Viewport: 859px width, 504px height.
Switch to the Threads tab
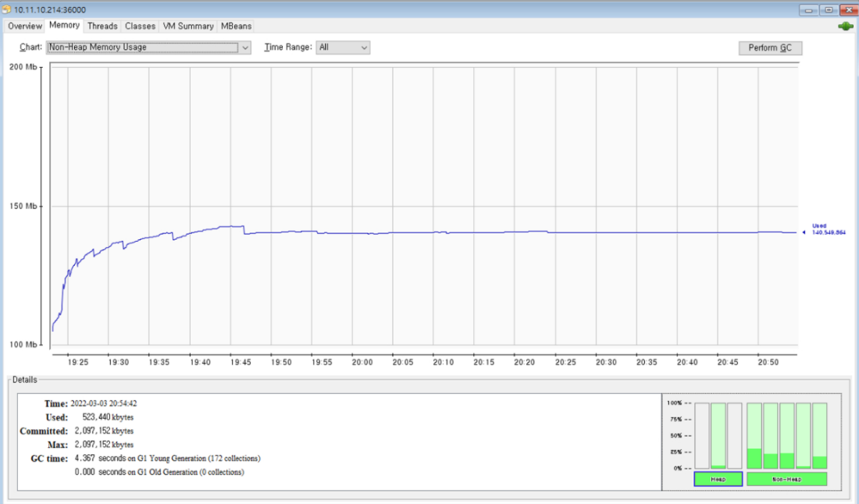pyautogui.click(x=102, y=26)
